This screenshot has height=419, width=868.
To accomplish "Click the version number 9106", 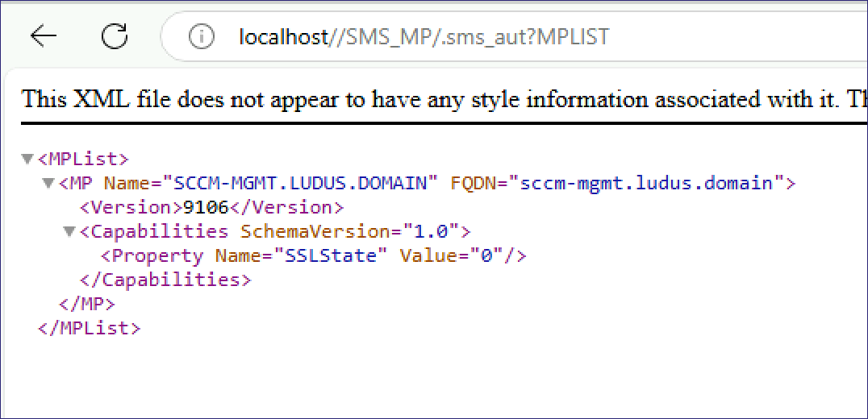I will pyautogui.click(x=207, y=207).
